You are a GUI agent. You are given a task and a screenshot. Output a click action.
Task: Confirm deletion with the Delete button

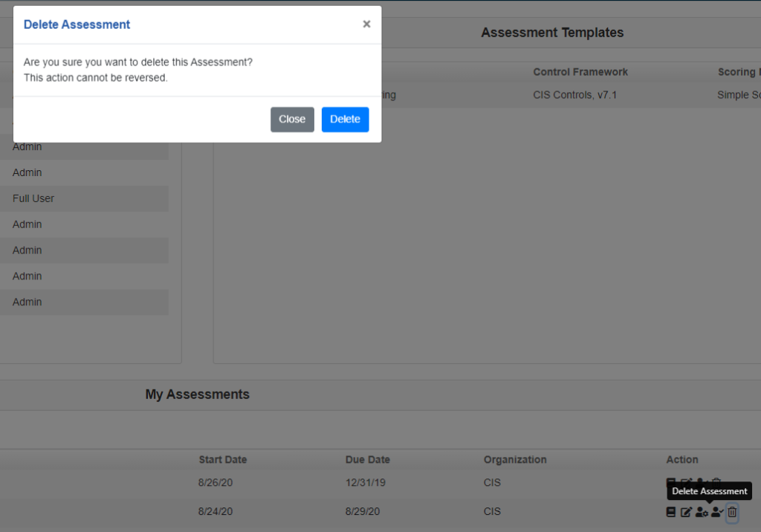point(345,119)
